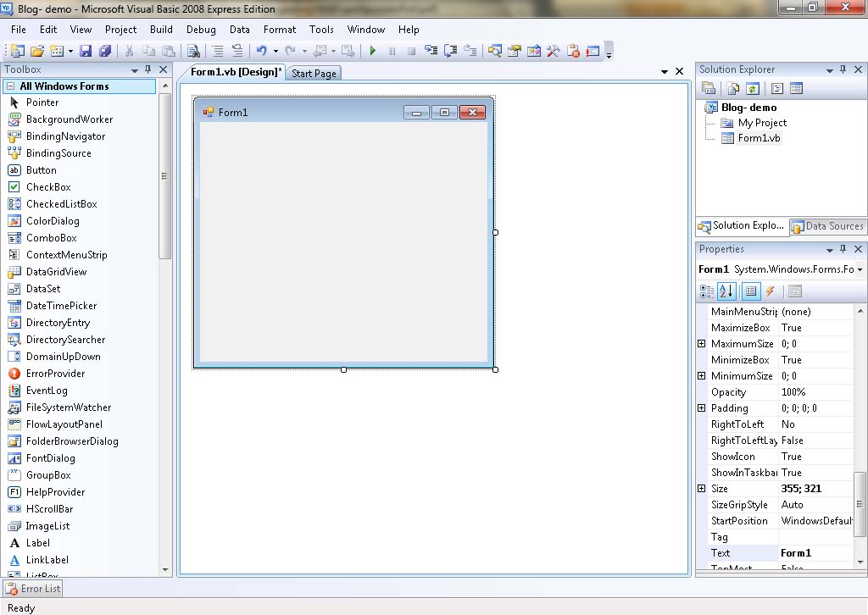Image resolution: width=868 pixels, height=615 pixels.
Task: Click the Save All toolbar icon
Action: point(105,51)
